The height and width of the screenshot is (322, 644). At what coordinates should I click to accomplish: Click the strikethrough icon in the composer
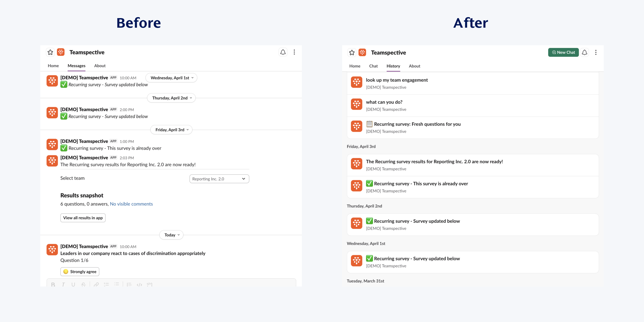coord(83,284)
